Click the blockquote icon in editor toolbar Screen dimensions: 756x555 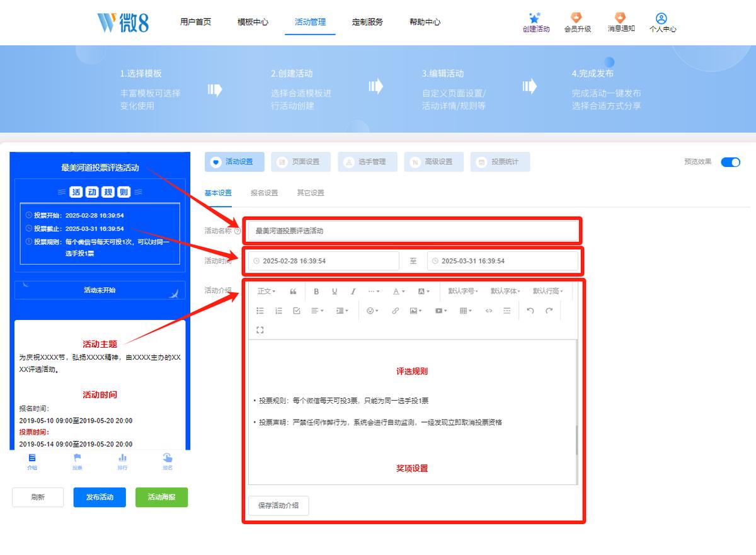pyautogui.click(x=293, y=291)
